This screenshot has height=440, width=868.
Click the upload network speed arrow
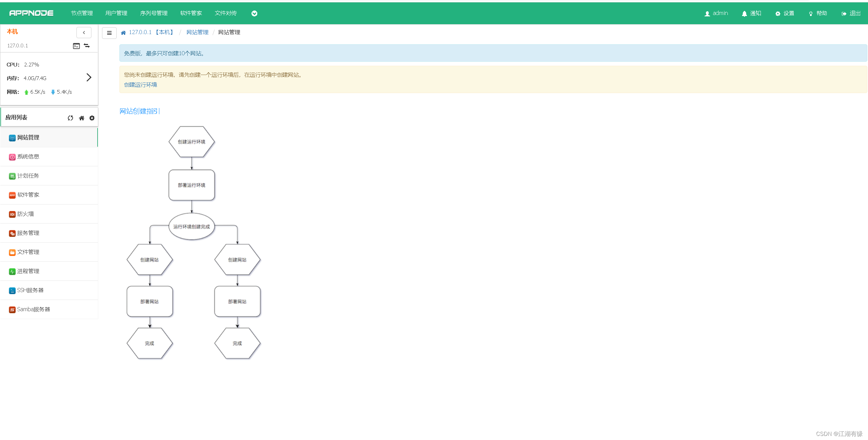pos(26,92)
